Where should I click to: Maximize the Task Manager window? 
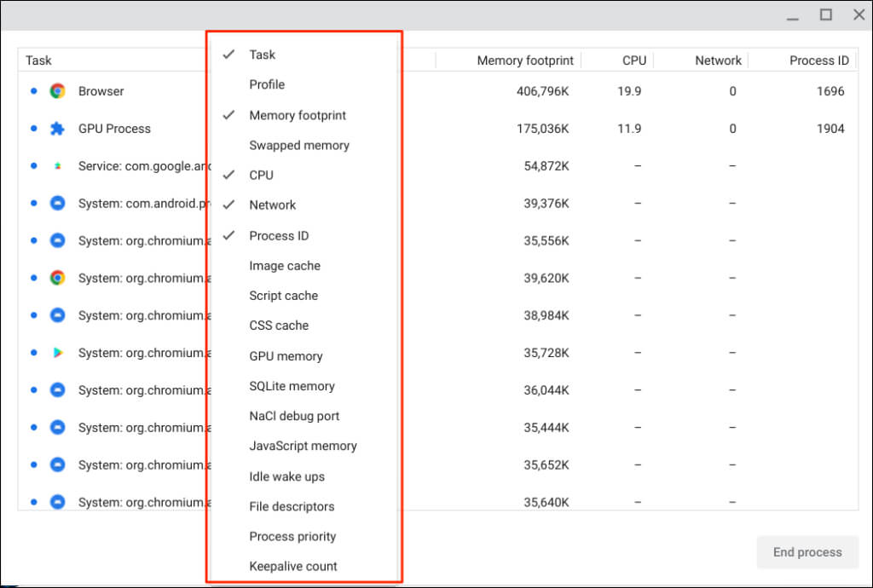[x=826, y=14]
